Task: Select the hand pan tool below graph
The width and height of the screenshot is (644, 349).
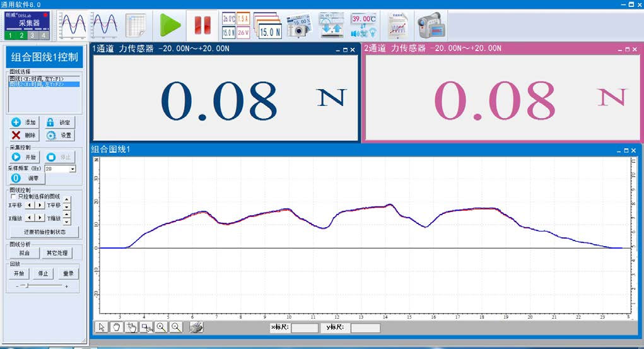Action: tap(116, 327)
